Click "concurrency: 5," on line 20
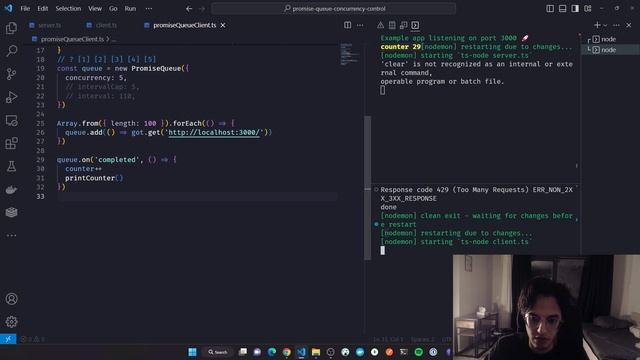 pos(96,78)
